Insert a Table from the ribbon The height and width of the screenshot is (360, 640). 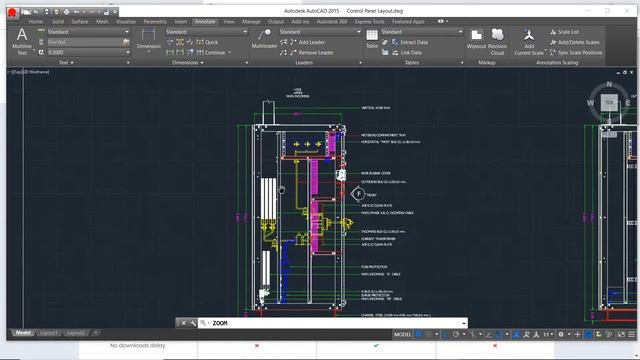click(372, 39)
